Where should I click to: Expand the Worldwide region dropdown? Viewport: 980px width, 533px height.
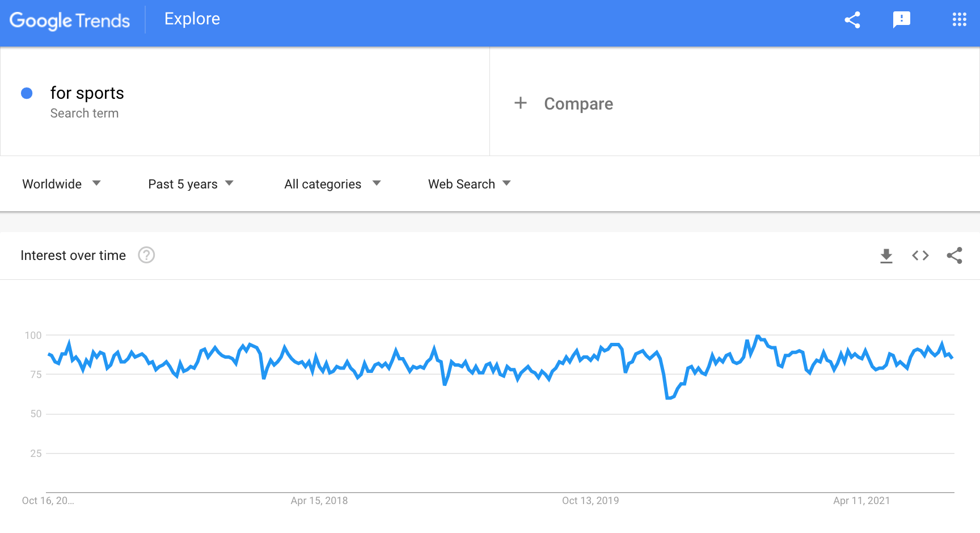coord(61,184)
